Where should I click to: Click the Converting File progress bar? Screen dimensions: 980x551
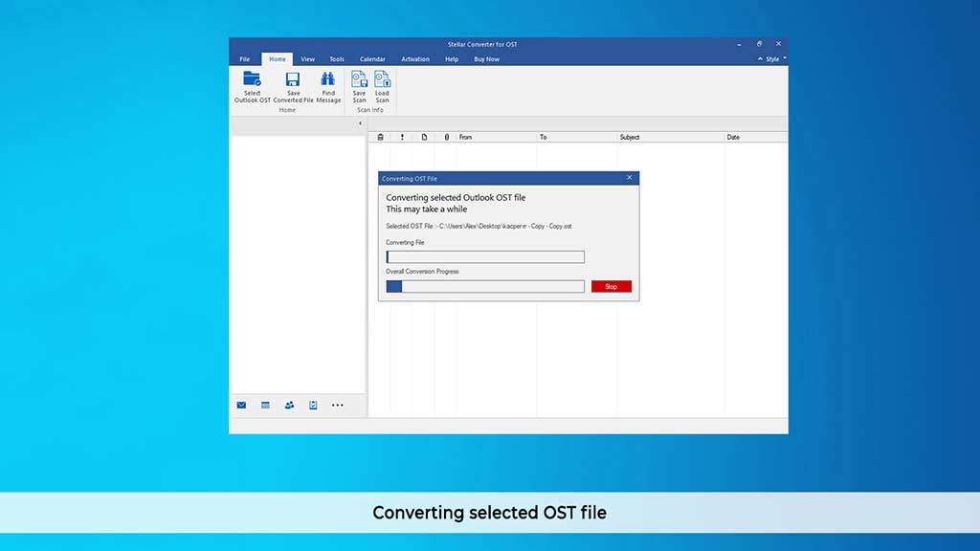pyautogui.click(x=485, y=256)
